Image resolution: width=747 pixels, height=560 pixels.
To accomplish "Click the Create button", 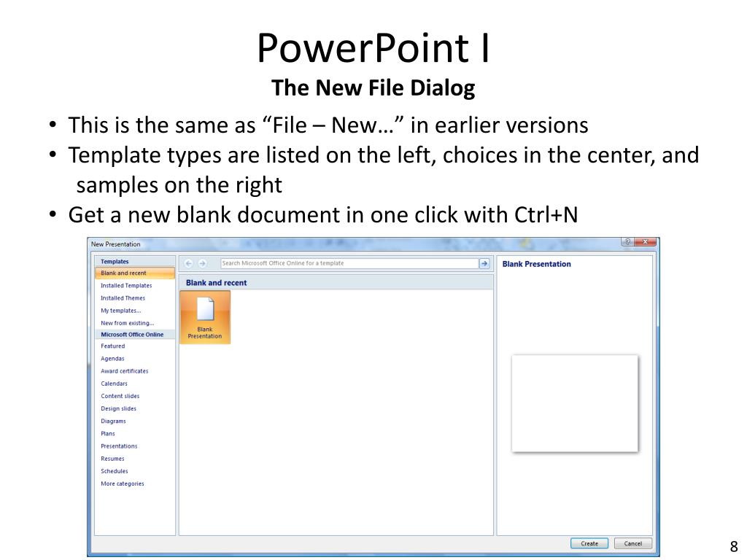I will 589,543.
